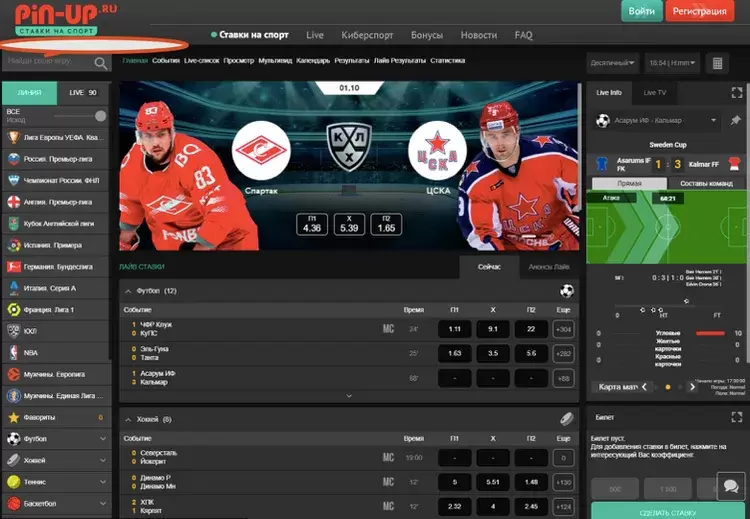Open the Favorites star entry
750x519 pixels.
55,418
